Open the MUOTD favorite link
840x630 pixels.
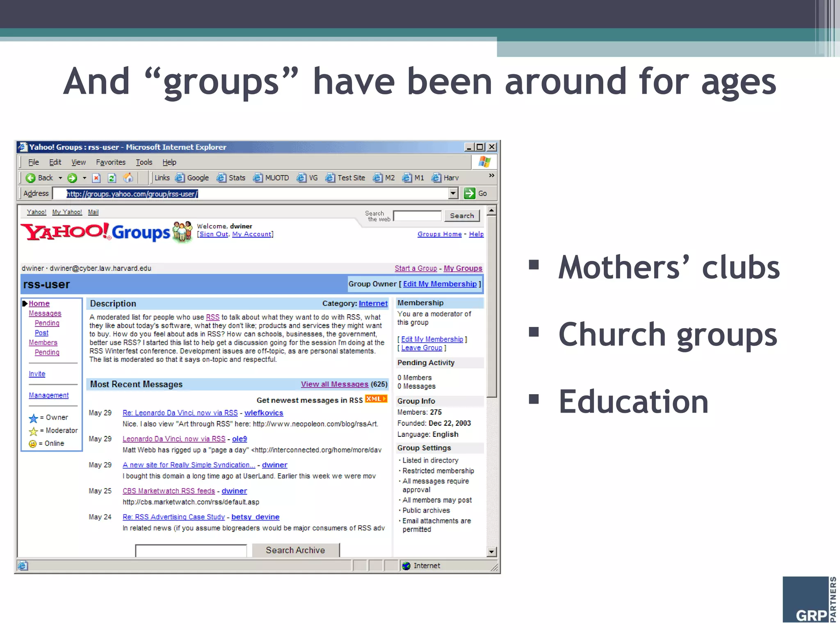tap(271, 178)
